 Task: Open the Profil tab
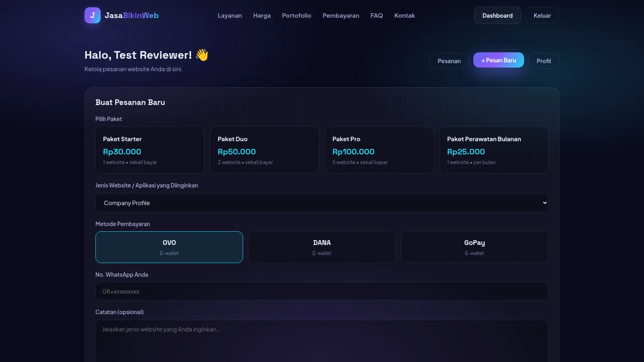click(x=544, y=61)
